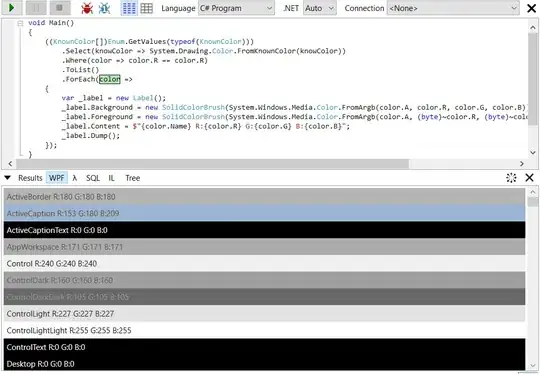Click the AppWorkspace R:171 row
540x374 pixels.
264,247
